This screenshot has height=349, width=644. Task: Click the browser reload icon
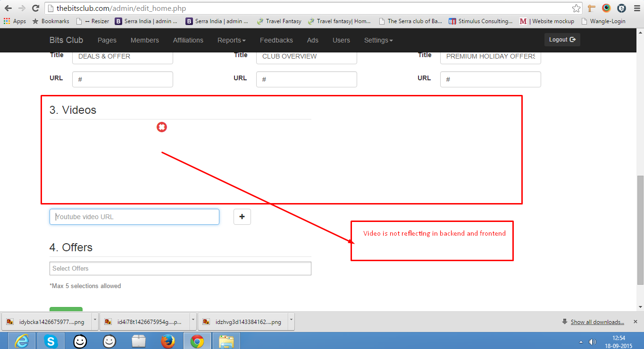pos(35,8)
